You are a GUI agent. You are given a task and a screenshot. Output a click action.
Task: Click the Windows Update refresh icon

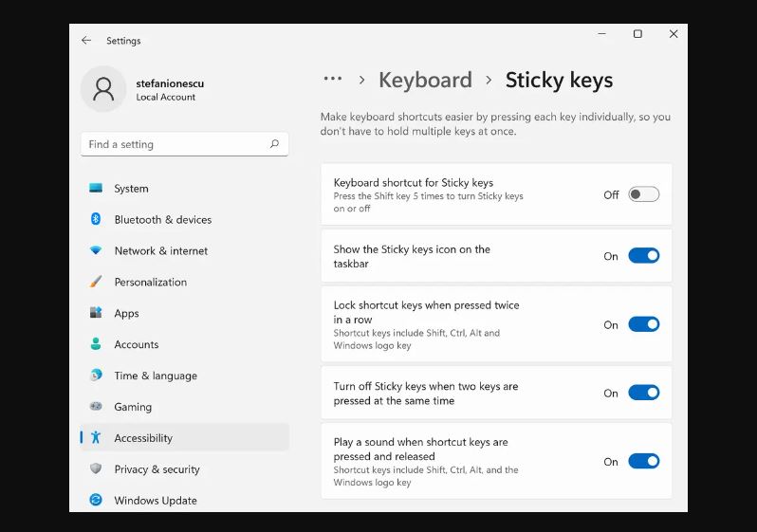[96, 500]
